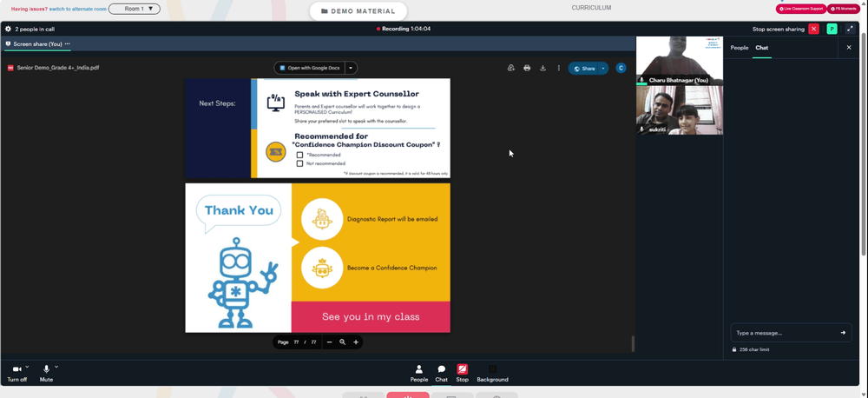Click mic indicator on sukriti video tile
Screen dimensions: 868x398
[642, 129]
